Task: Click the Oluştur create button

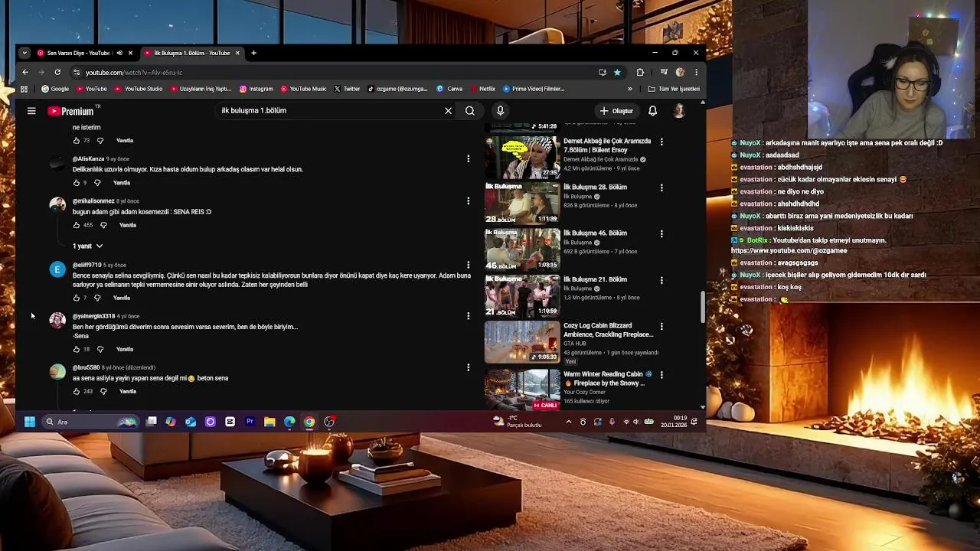Action: [616, 111]
